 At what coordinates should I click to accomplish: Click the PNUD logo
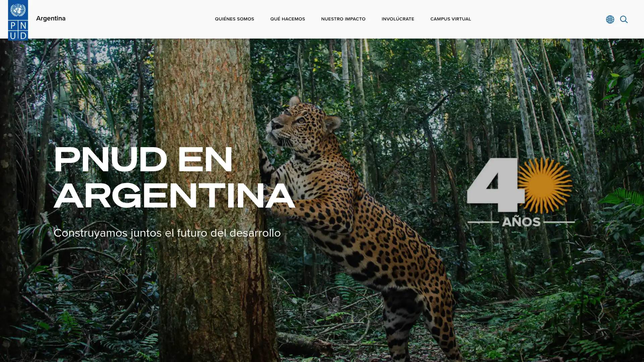(18, 20)
